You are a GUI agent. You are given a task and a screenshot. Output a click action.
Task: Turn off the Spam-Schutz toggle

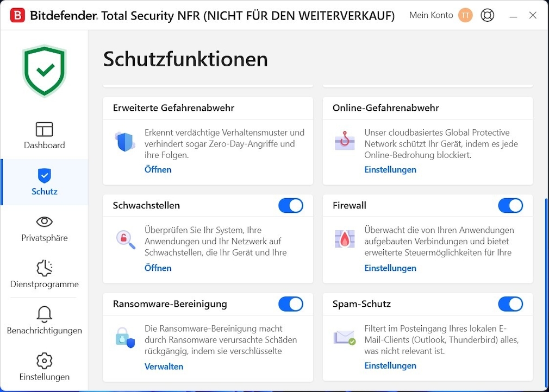pyautogui.click(x=510, y=304)
